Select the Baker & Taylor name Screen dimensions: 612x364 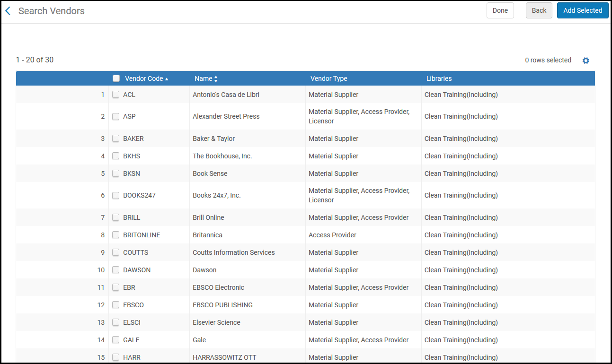(x=213, y=139)
